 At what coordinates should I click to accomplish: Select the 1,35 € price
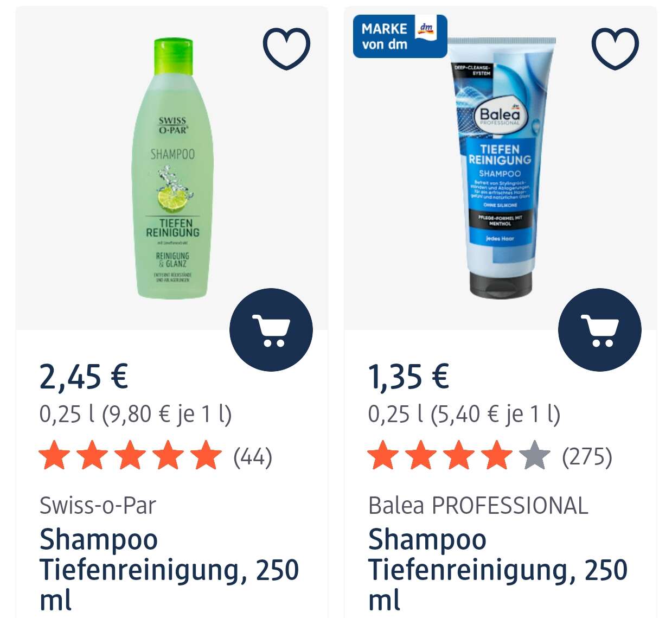(408, 377)
